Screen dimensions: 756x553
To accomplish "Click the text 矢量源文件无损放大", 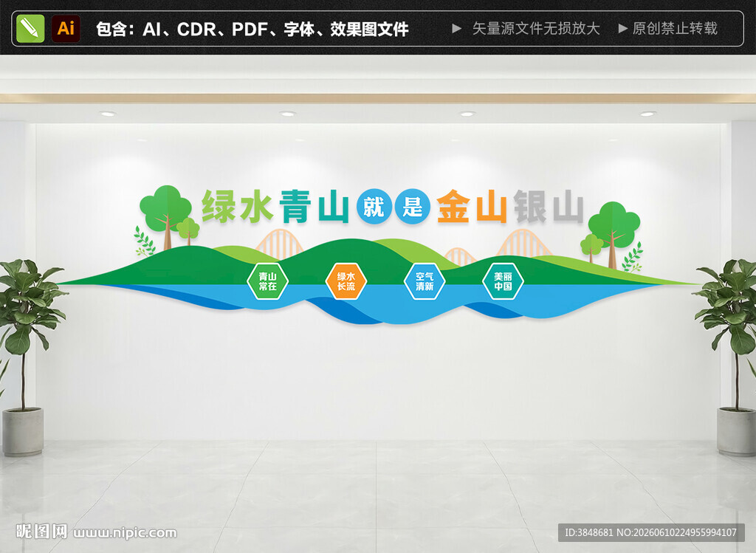I will (x=536, y=29).
